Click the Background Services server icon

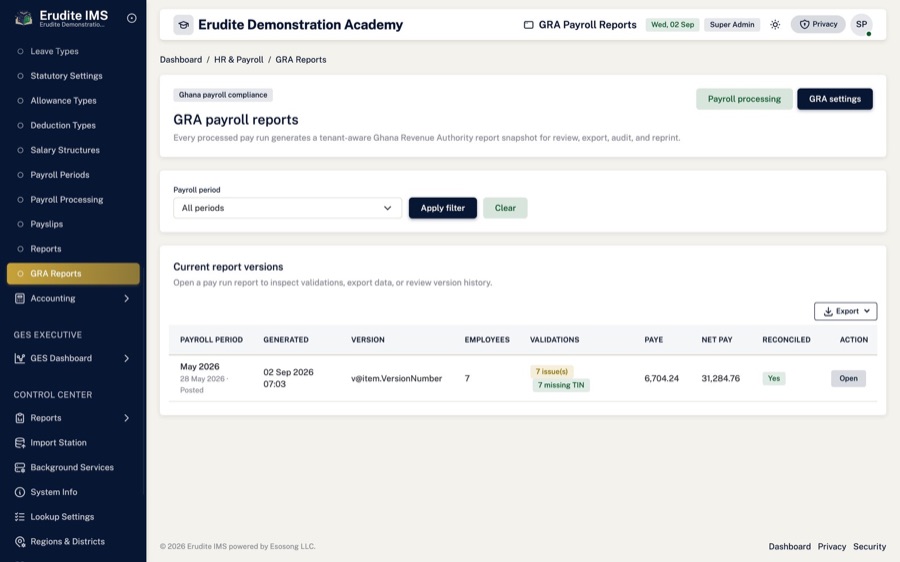coord(20,467)
